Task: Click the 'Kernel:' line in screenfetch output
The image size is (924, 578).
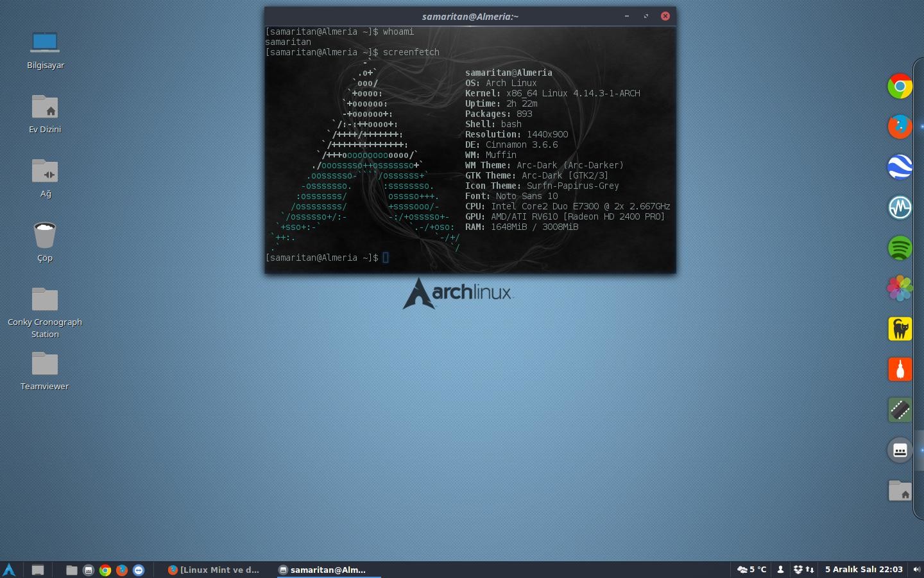Action: tap(552, 93)
